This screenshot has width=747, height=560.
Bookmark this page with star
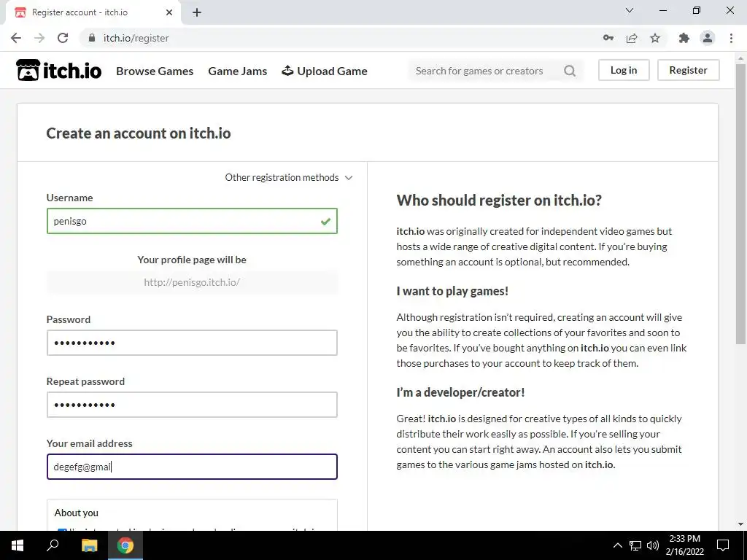(x=655, y=38)
